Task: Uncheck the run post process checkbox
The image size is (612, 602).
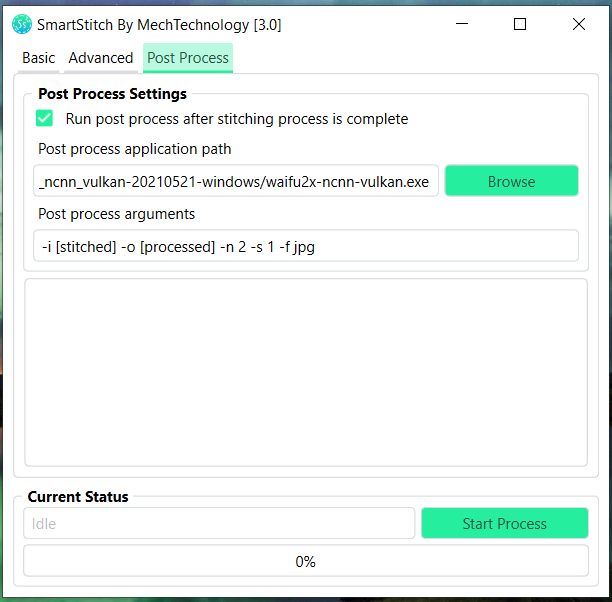Action: coord(44,118)
